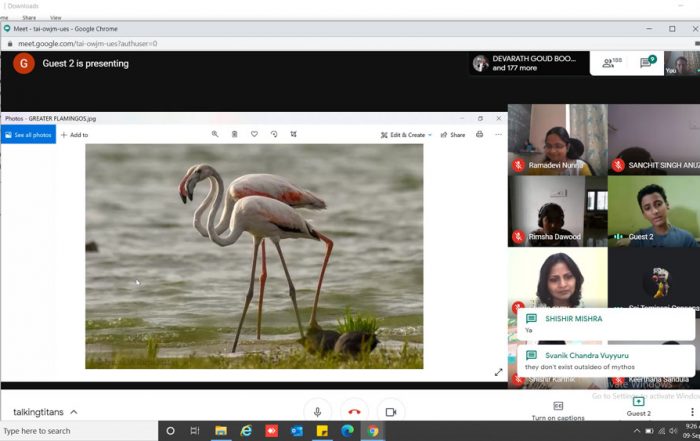Open Task View on the taskbar
This screenshot has height=441, width=700.
(195, 431)
